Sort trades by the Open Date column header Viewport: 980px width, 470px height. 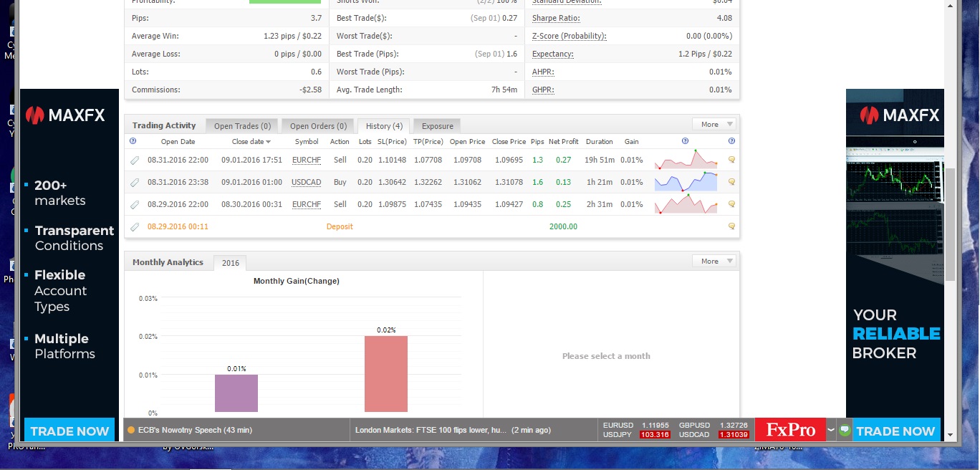pos(178,142)
